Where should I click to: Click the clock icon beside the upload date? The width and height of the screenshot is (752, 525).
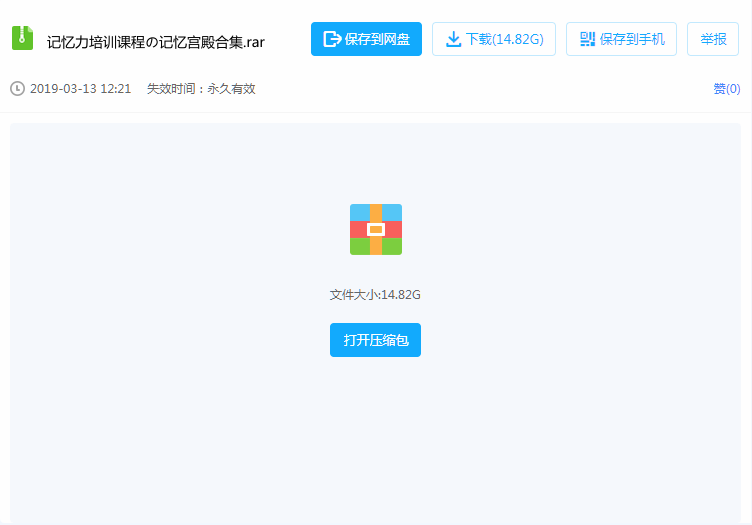[x=17, y=89]
